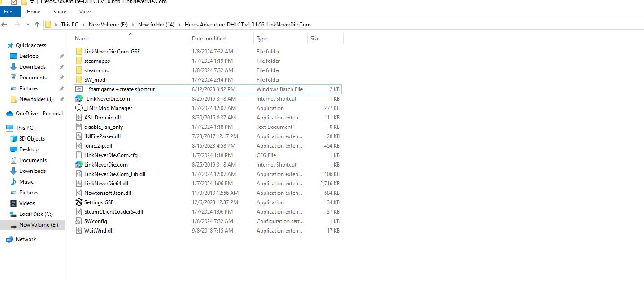
Task: Open the recent locations dropdown arrow
Action: point(28,25)
